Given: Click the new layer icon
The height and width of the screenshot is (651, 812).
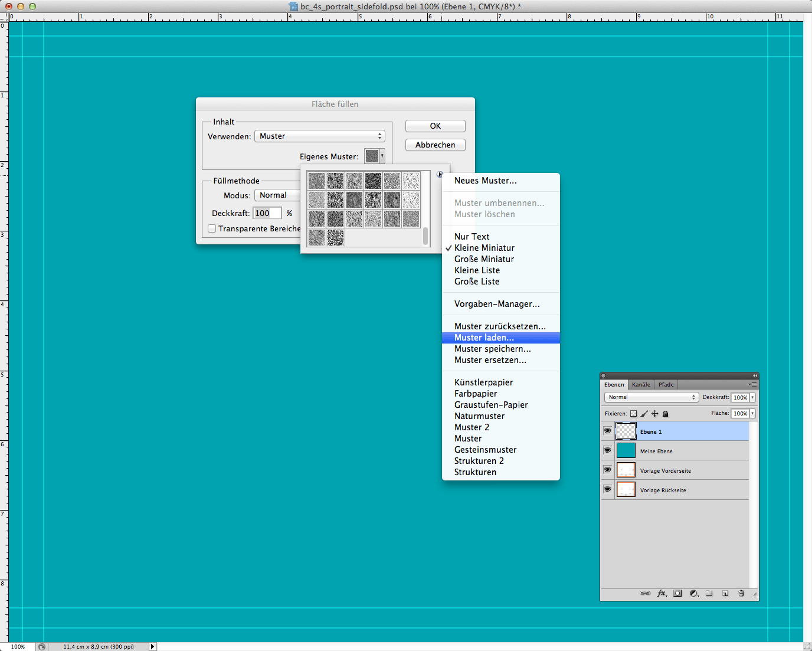Looking at the screenshot, I should tap(725, 593).
